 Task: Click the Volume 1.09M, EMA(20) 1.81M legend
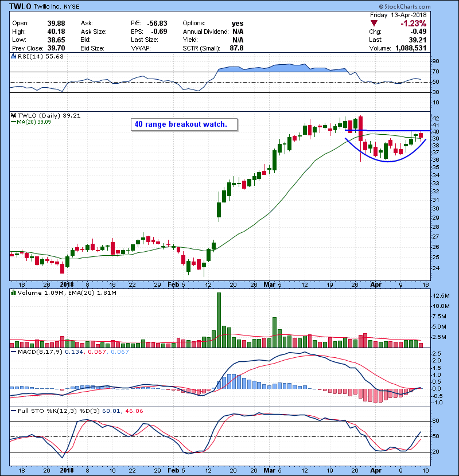coord(67,293)
